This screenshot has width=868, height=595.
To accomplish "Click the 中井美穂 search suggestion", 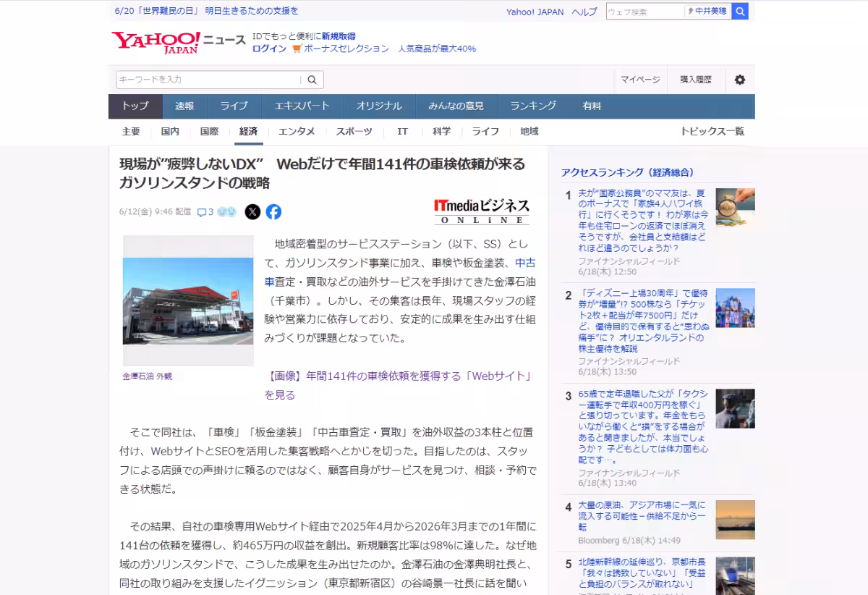I will 707,12.
